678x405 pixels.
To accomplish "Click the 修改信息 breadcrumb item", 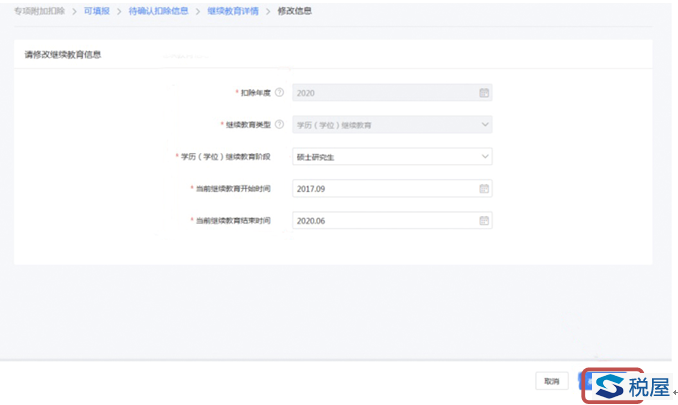I will (296, 11).
